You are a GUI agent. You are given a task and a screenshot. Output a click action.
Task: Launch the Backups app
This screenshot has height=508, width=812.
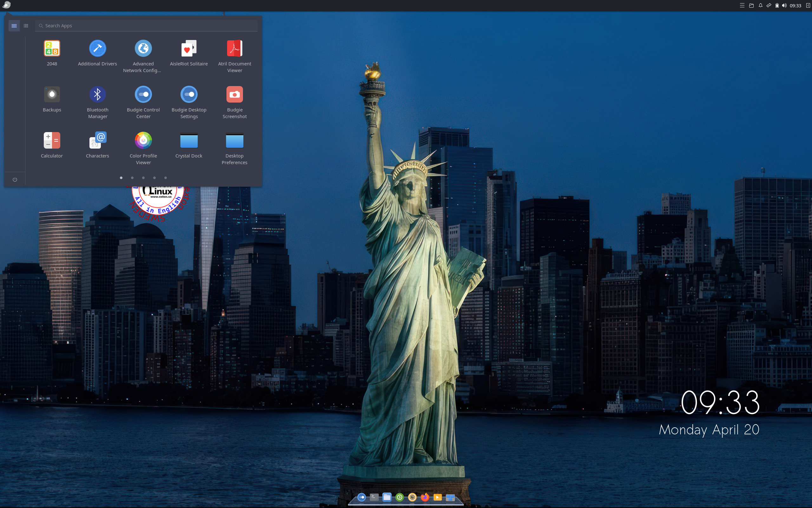[x=52, y=99]
